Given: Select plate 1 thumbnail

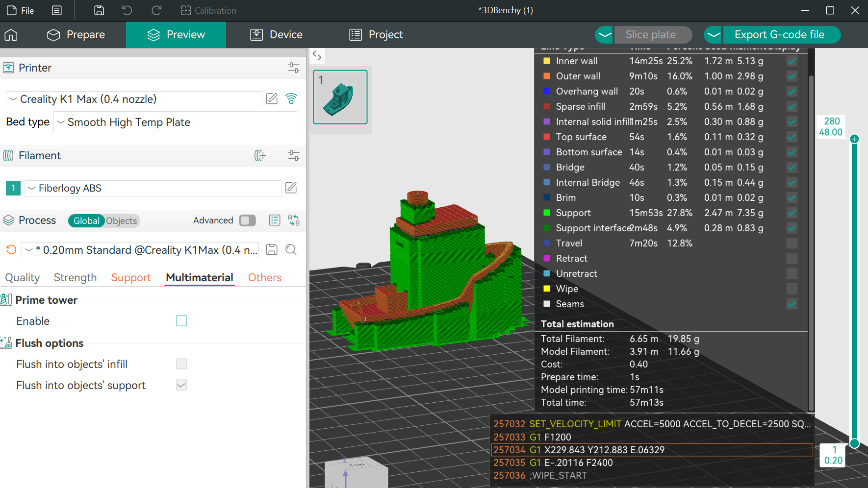Looking at the screenshot, I should pos(340,97).
